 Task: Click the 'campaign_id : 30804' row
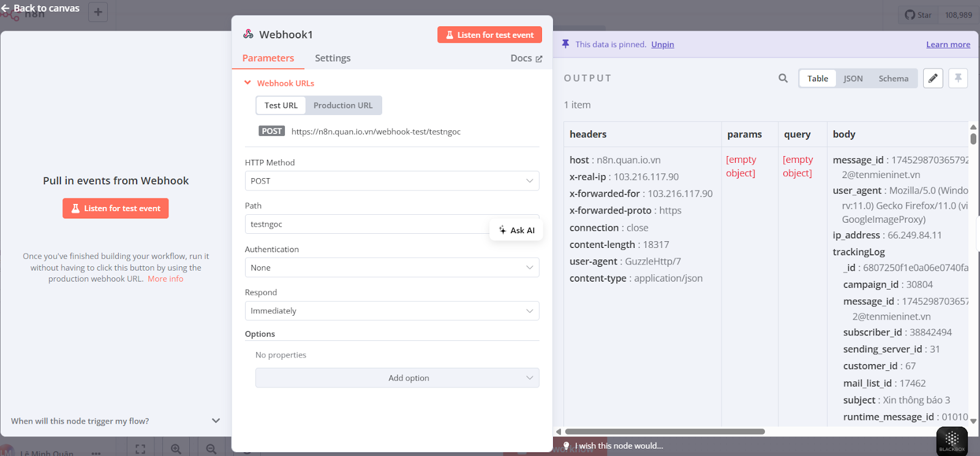coord(888,285)
